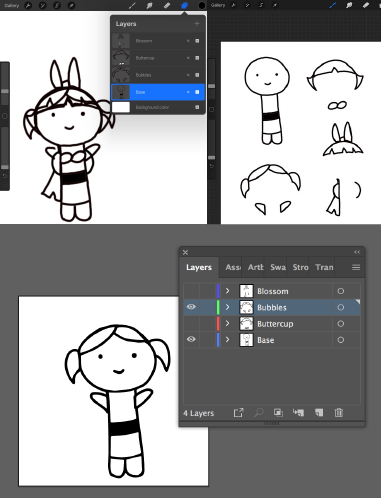The image size is (381, 498).
Task: Hide the Base layer via eye icon
Action: (191, 339)
